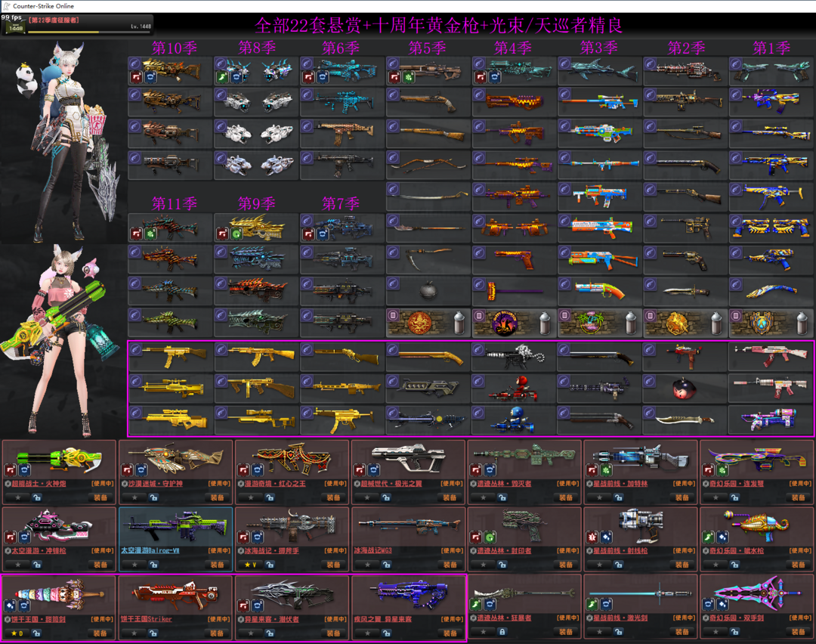Select the gold AK-47 thumbnail
816x644 pixels.
[257, 355]
